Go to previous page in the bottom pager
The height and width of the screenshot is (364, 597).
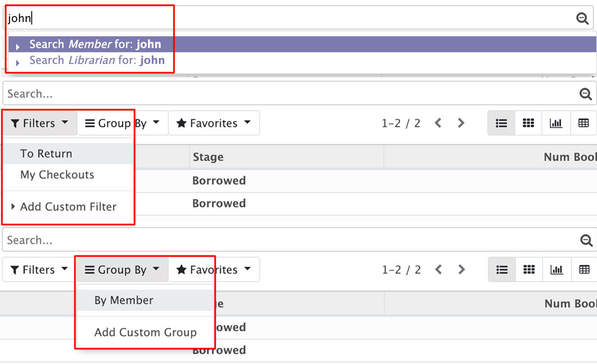[x=439, y=270]
